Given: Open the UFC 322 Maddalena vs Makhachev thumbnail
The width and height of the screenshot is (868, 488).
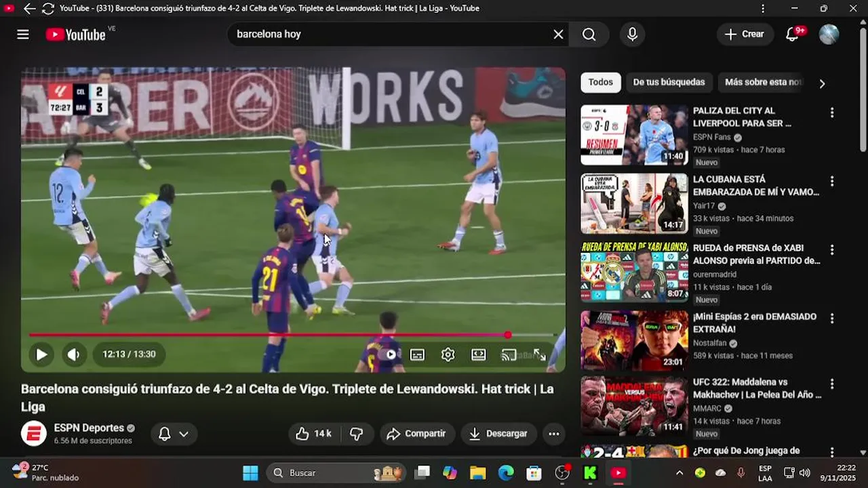Looking at the screenshot, I should click(634, 406).
